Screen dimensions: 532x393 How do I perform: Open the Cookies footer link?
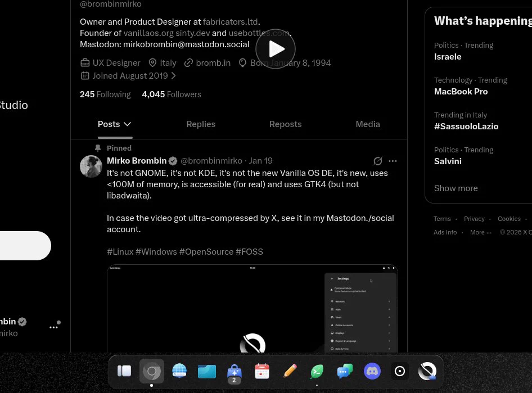click(x=509, y=219)
